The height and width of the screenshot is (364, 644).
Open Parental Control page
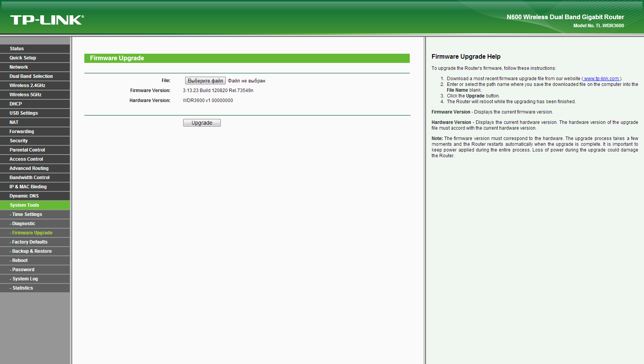(x=35, y=150)
